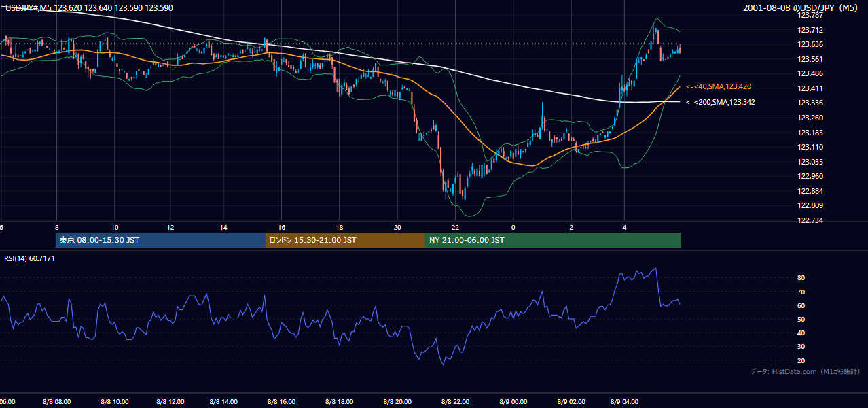Click the white '<-<200,SMA,123.342' label

pos(721,103)
